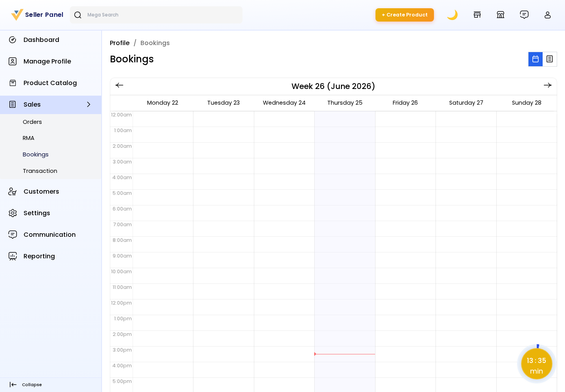Click the Product Catalog box icon
The image size is (565, 392).
[13, 83]
